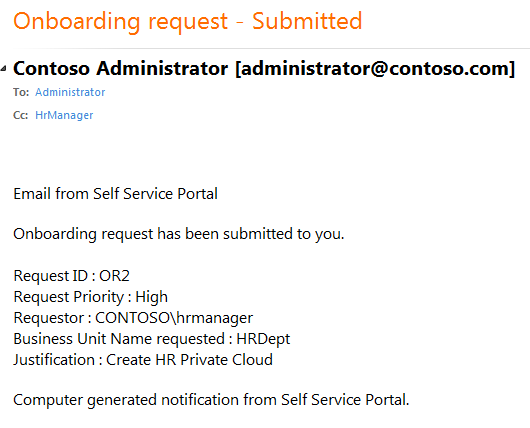Select the business unit value HRDept

(263, 339)
